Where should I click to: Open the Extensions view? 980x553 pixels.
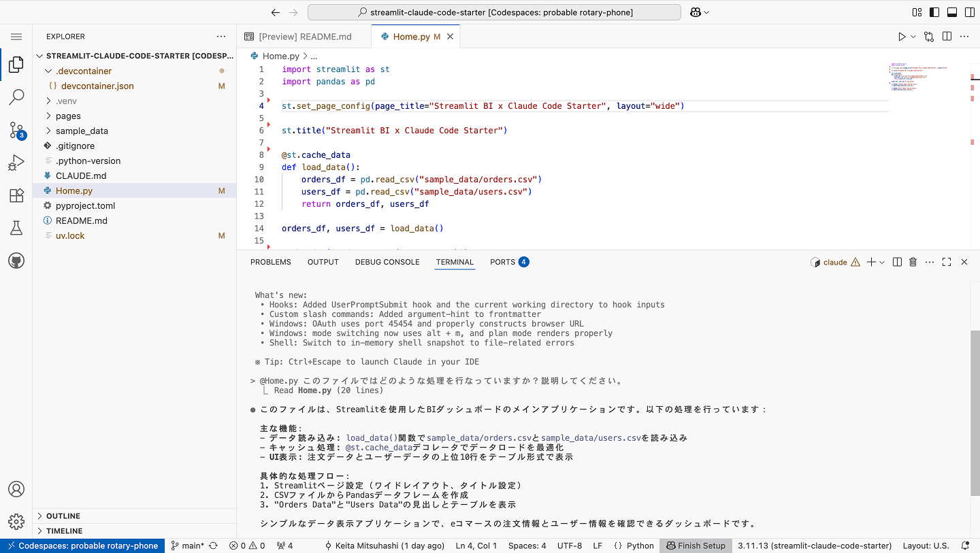(x=16, y=196)
